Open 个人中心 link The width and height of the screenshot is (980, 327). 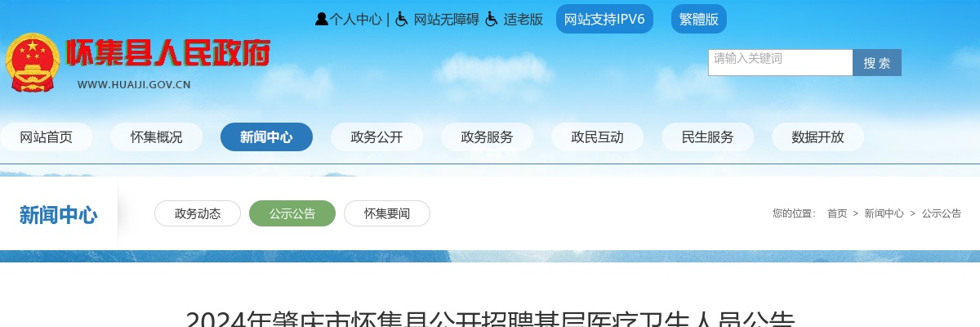click(355, 19)
